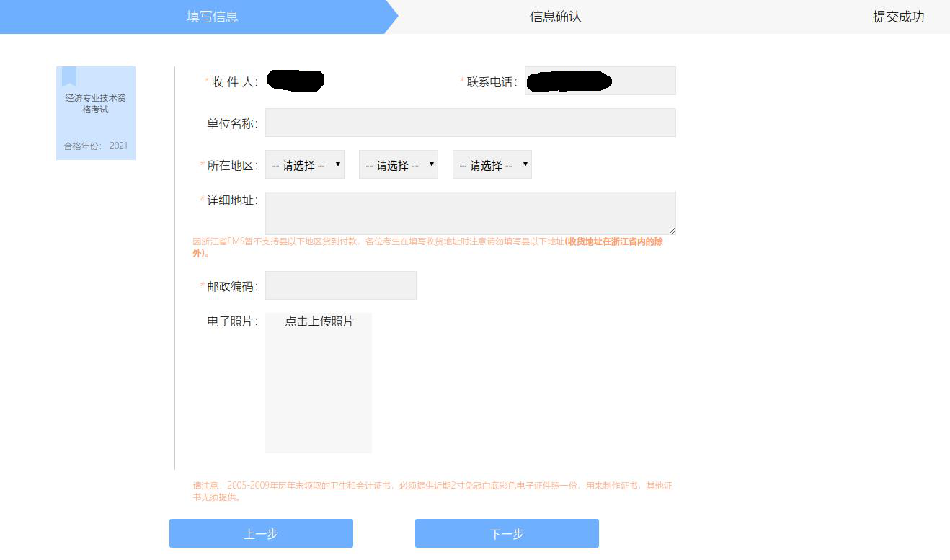Go to the 填写信息 step tab
This screenshot has width=950, height=560.
click(x=212, y=17)
